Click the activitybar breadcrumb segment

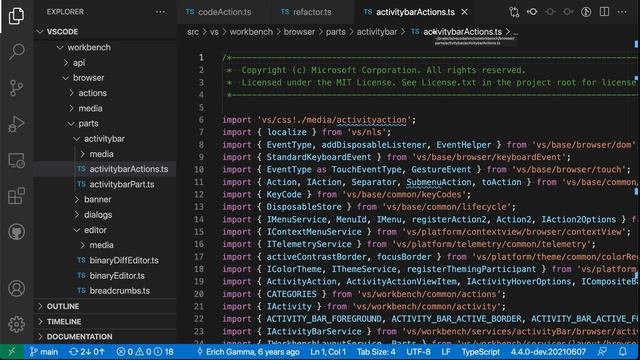(376, 31)
